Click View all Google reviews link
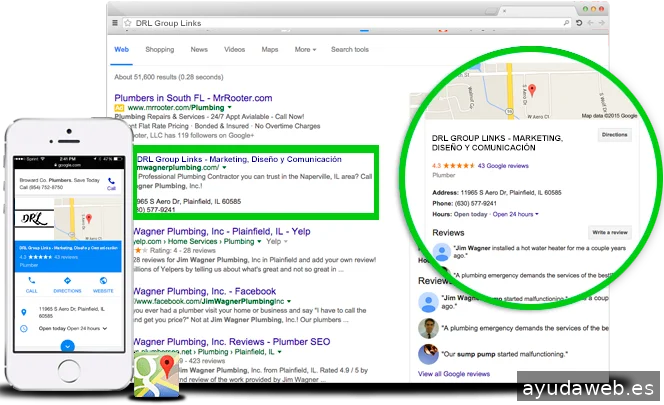The height and width of the screenshot is (405, 664). click(455, 373)
